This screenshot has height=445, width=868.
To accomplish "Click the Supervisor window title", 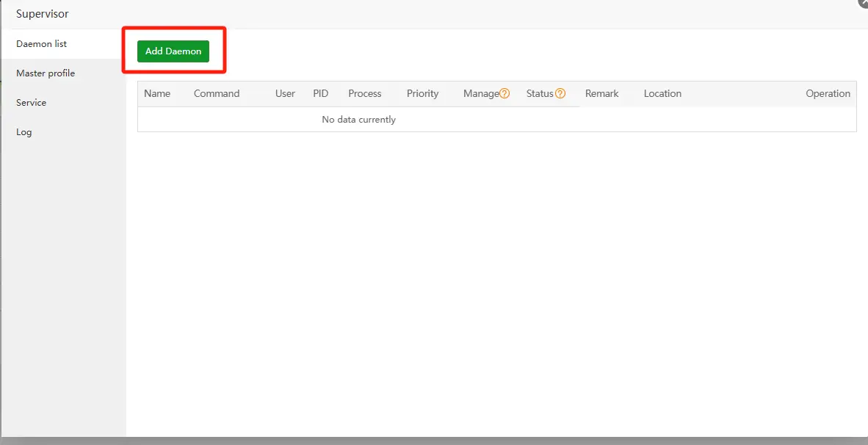I will (43, 14).
